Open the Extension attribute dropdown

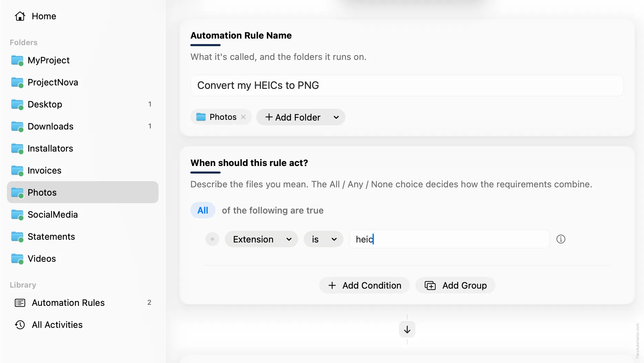(261, 239)
